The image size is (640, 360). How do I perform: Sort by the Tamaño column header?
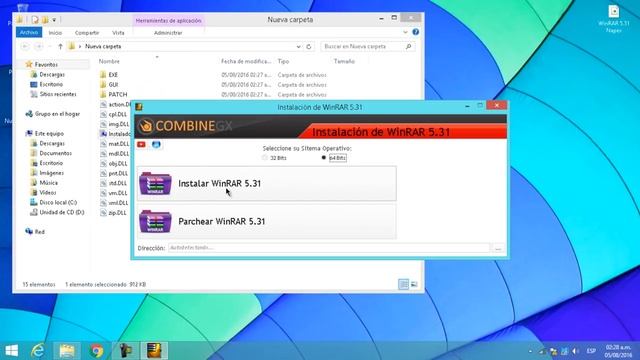pos(344,61)
